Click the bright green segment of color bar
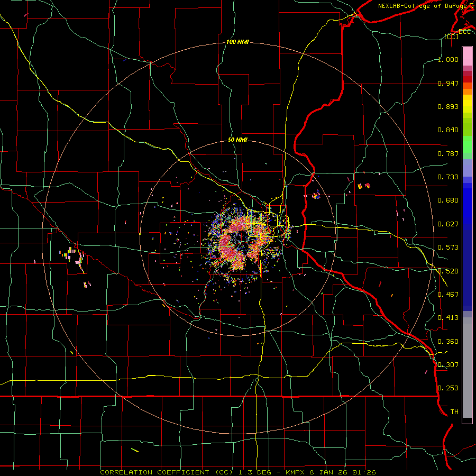This screenshot has width=476, height=476. coord(467,144)
